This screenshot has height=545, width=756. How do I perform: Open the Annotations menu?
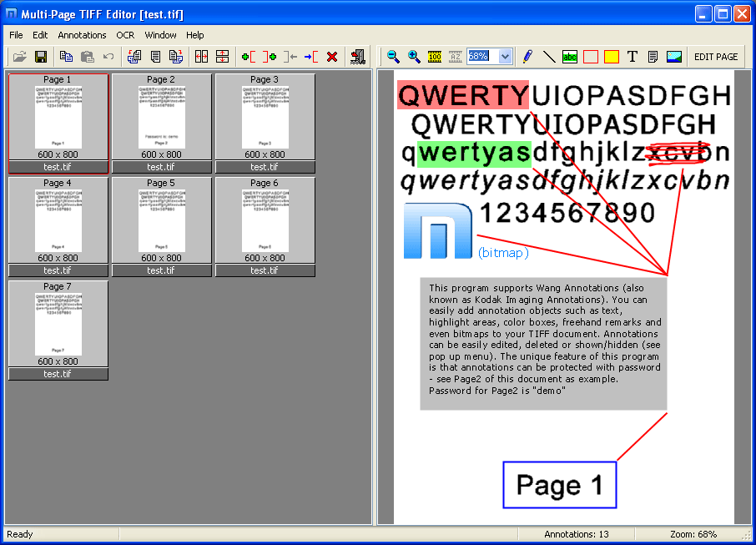[82, 35]
